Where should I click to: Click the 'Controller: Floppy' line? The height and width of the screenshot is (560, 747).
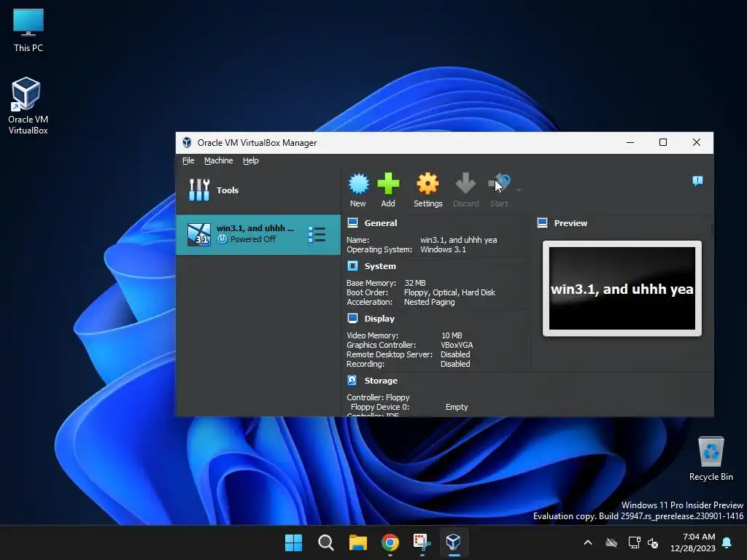coord(378,397)
